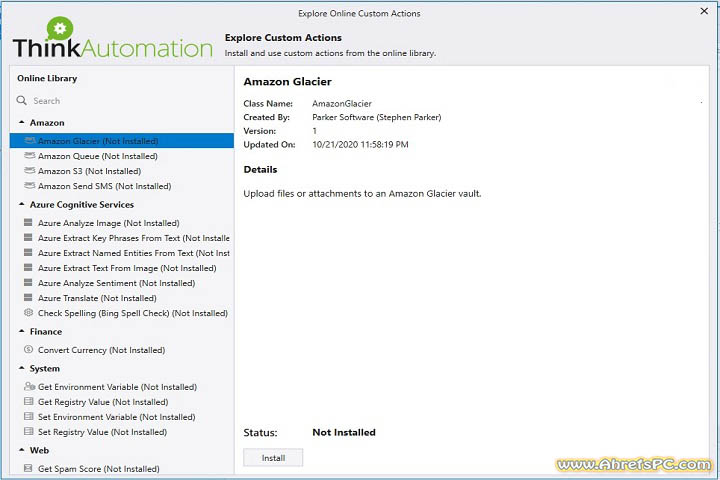
Task: Select Amazon Glacier (Not Installed)
Action: pos(122,141)
